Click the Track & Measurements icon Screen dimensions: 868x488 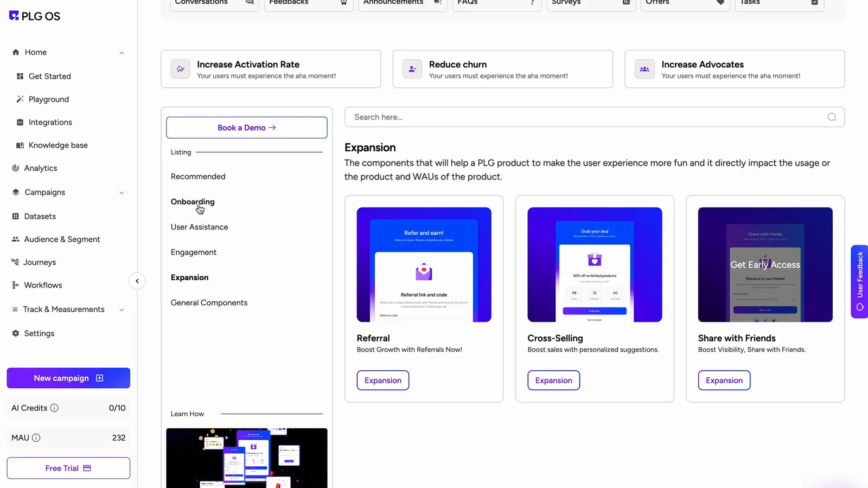point(15,310)
